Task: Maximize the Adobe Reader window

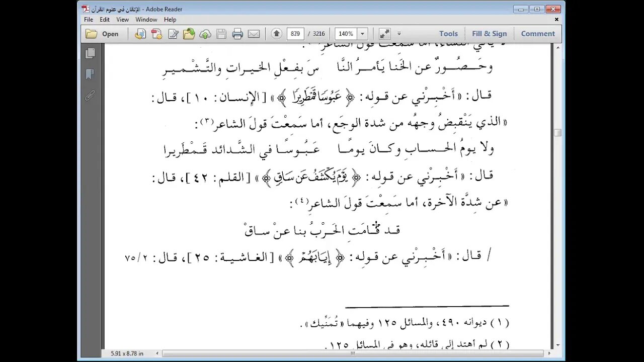Action: [x=537, y=9]
